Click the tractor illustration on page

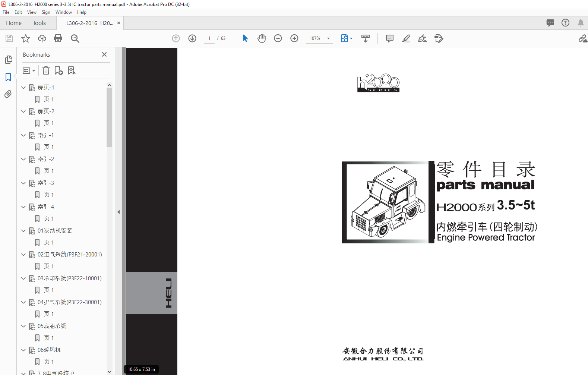pos(388,202)
